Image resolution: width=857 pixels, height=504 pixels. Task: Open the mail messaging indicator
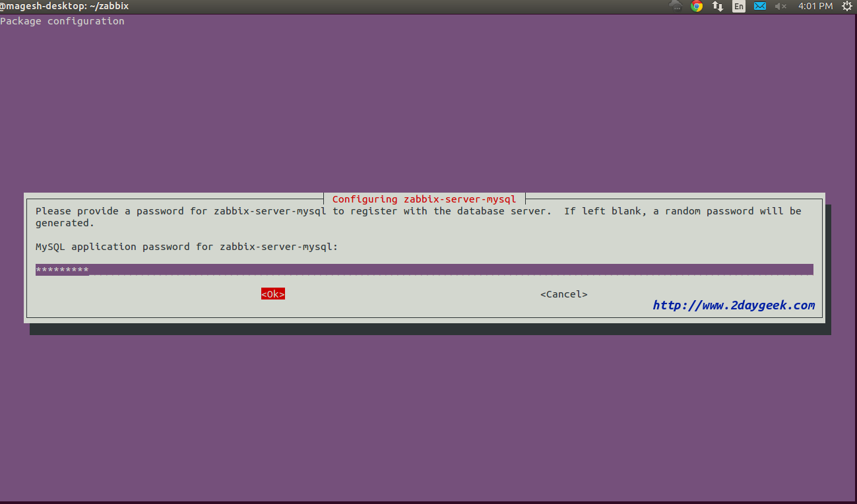[x=760, y=6]
